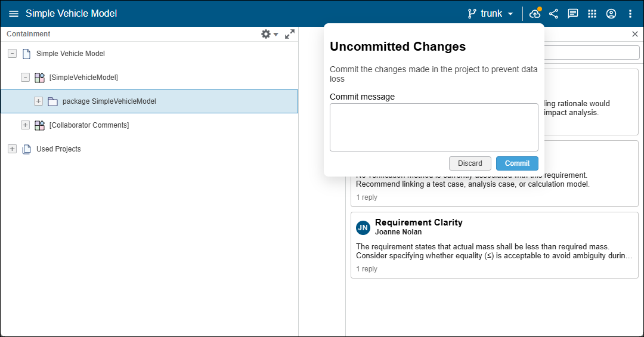Open the comments panel icon
The height and width of the screenshot is (337, 644).
[x=573, y=14]
